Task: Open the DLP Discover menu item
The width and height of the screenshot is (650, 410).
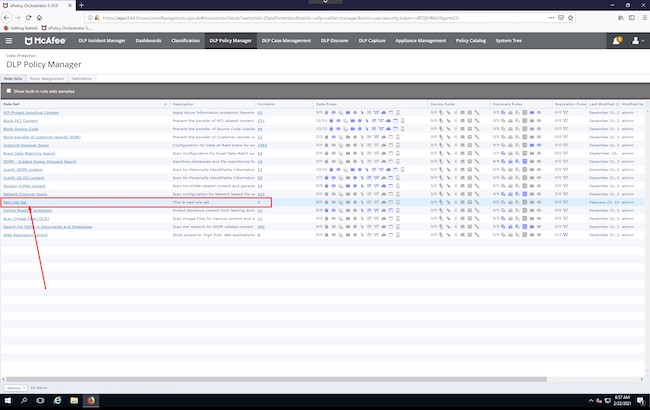Action: pos(335,41)
